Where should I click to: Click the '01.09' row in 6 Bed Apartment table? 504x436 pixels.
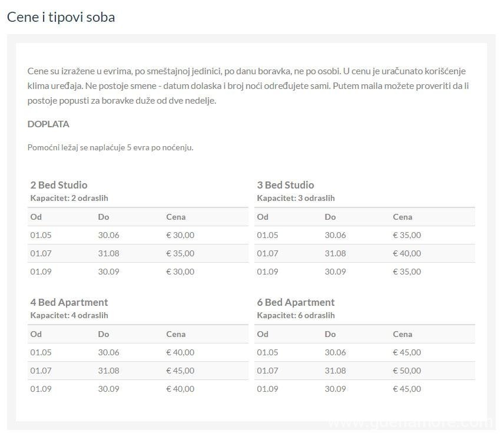coord(364,389)
